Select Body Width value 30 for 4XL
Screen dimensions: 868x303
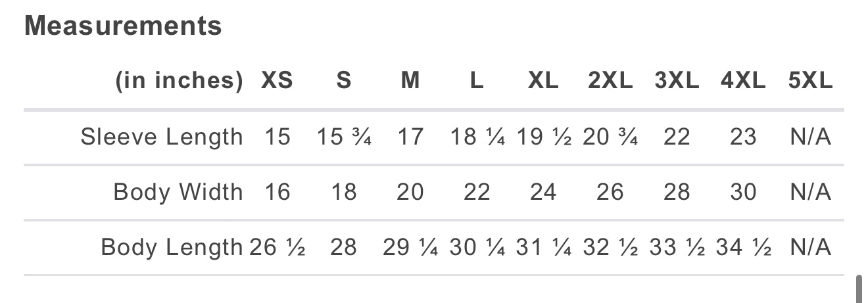pyautogui.click(x=743, y=192)
